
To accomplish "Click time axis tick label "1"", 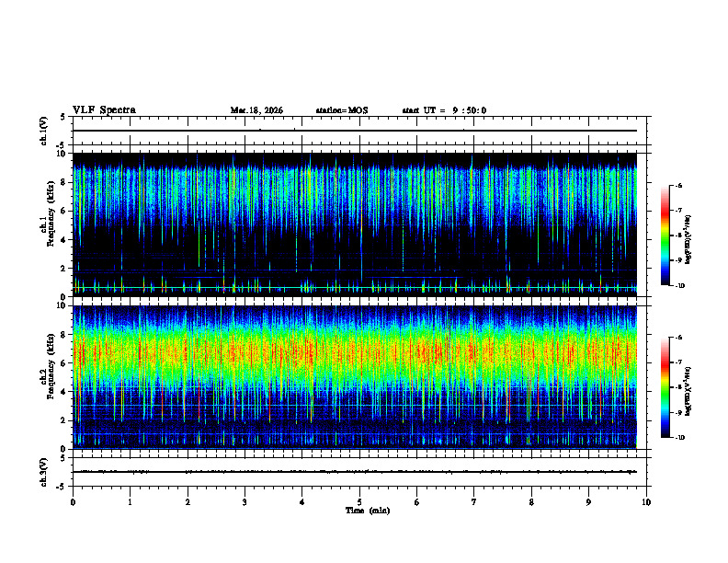I will click(130, 502).
